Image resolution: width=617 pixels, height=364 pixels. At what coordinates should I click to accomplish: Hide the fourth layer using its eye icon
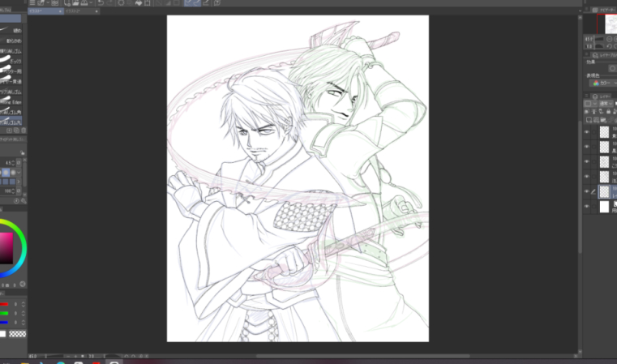[x=587, y=176]
